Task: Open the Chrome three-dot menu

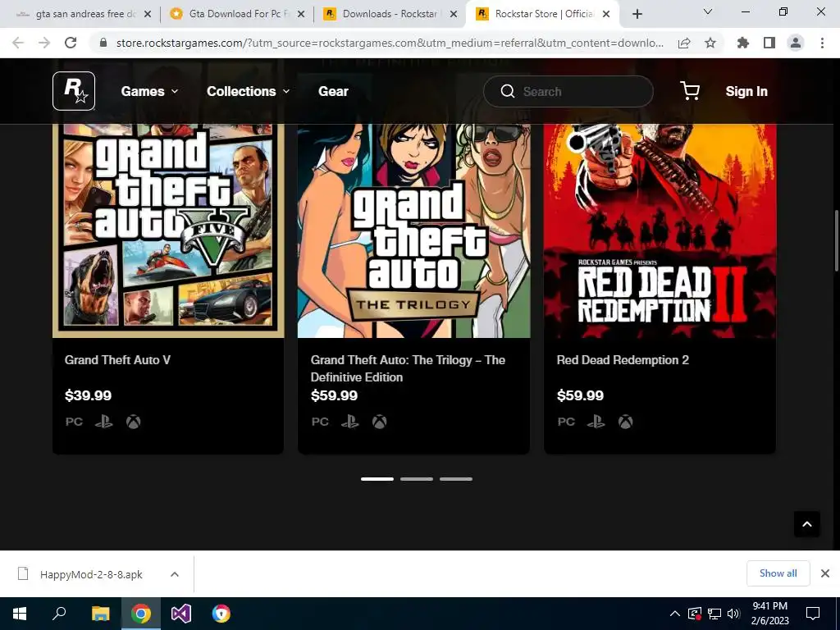Action: (x=822, y=43)
